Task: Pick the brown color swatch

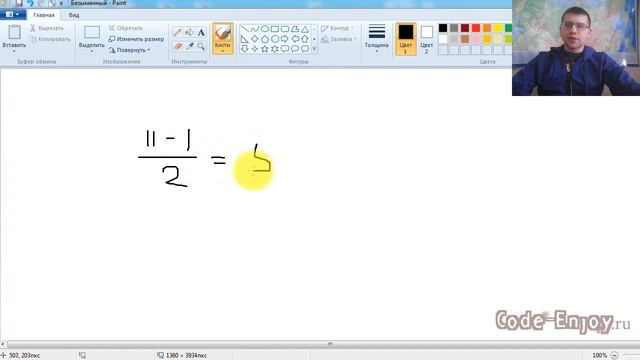Action: 465,39
